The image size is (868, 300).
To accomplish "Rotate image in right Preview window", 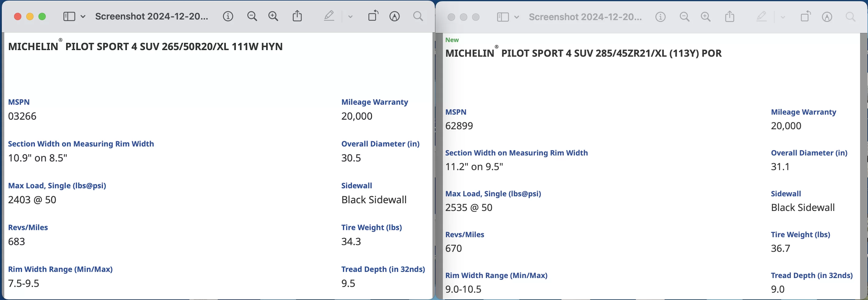I will tap(805, 16).
